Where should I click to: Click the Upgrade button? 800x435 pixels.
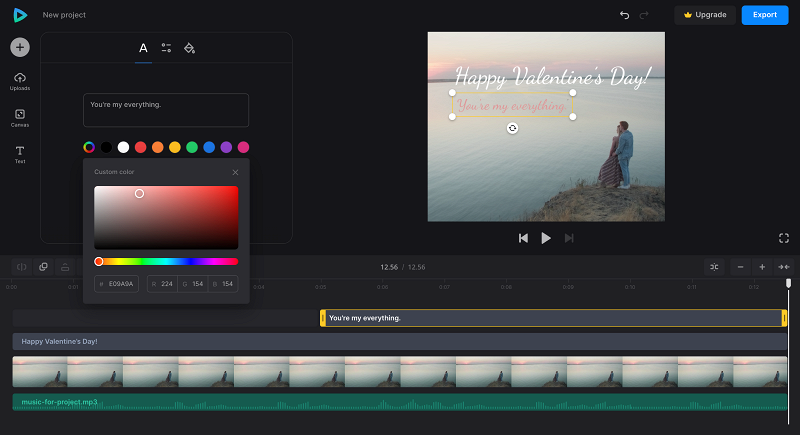point(705,15)
